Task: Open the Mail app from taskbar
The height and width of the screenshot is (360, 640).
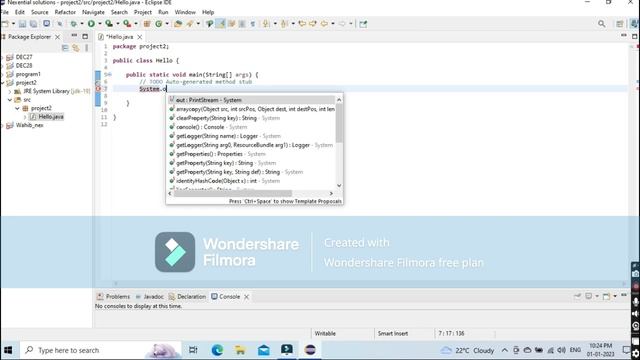Action: coord(264,350)
